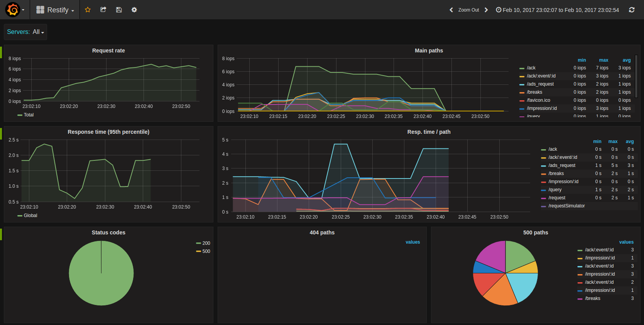
Task: Click the Zoom Out button
Action: pyautogui.click(x=468, y=10)
